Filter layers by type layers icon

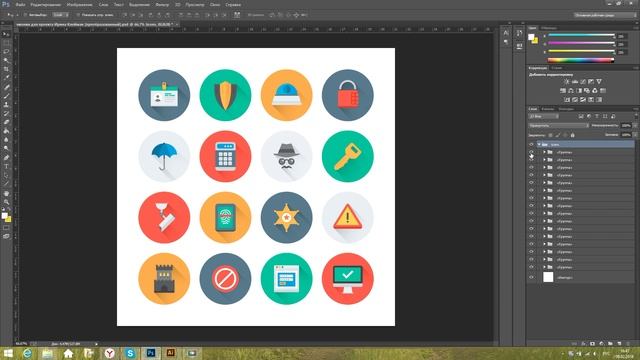[597, 116]
